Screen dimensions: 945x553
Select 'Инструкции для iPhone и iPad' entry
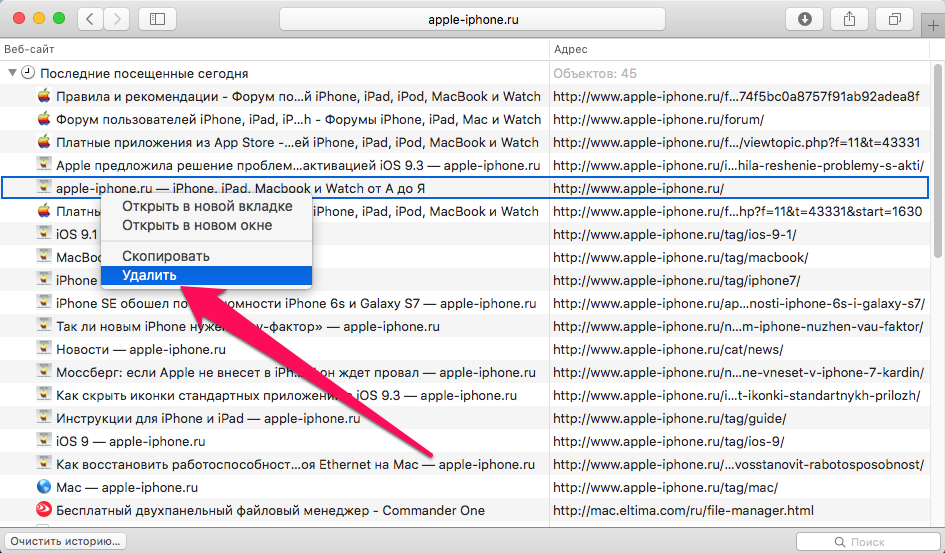click(x=208, y=419)
